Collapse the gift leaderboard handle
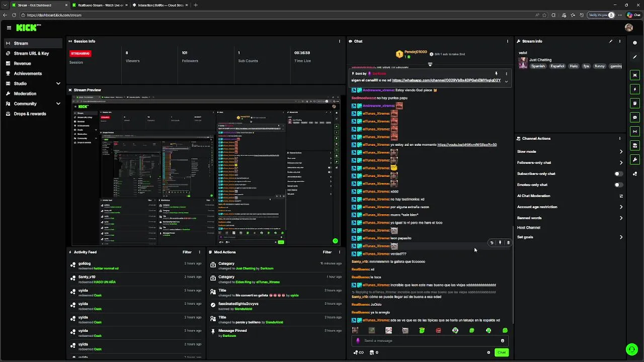Viewport: 644px width, 362px height. coord(430,64)
